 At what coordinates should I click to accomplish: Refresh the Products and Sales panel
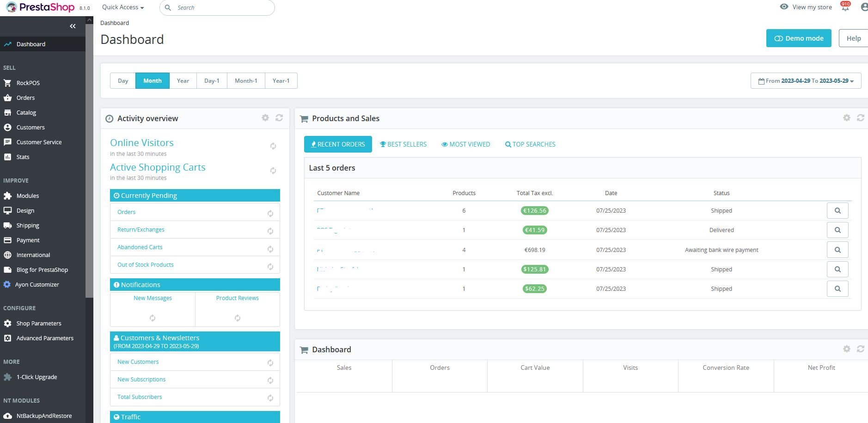860,118
